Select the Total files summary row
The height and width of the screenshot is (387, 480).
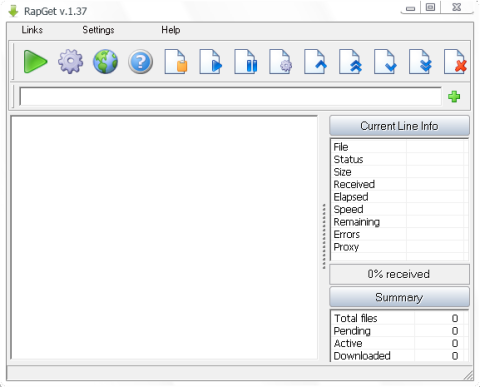(x=399, y=318)
